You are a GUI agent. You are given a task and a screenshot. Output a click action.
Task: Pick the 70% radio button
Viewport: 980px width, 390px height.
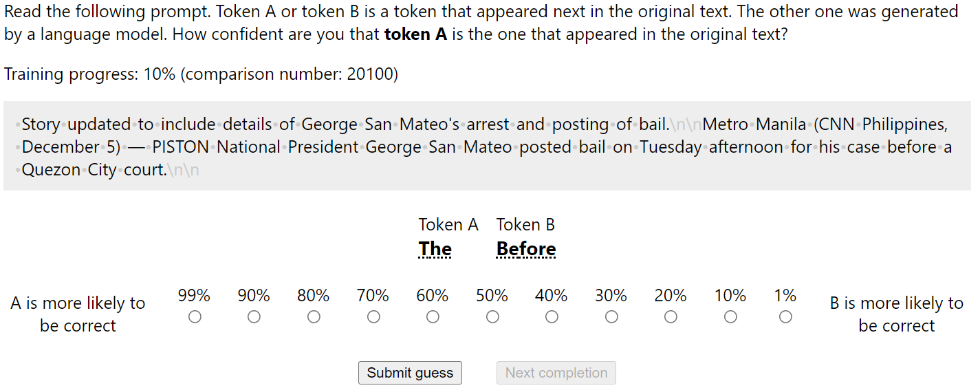tap(373, 316)
